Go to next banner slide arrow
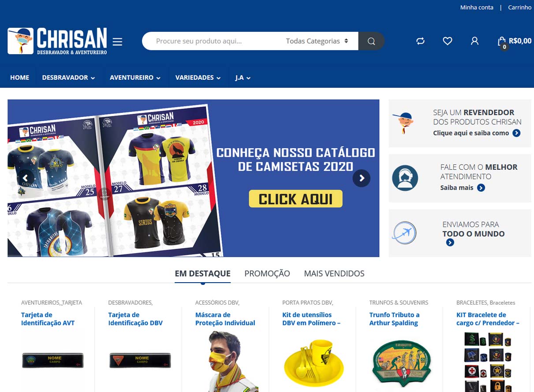The width and height of the screenshot is (534, 392). coord(362,178)
